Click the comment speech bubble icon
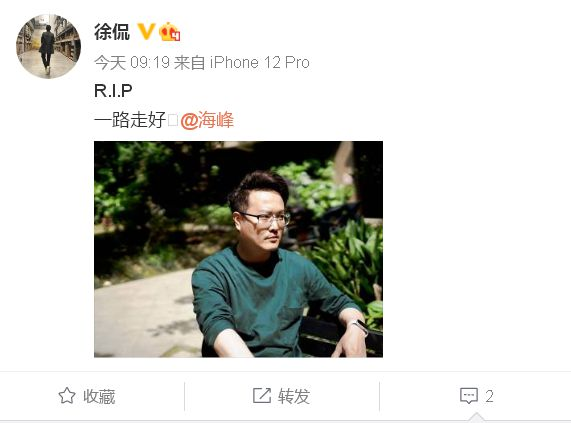This screenshot has height=423, width=571. 469,396
